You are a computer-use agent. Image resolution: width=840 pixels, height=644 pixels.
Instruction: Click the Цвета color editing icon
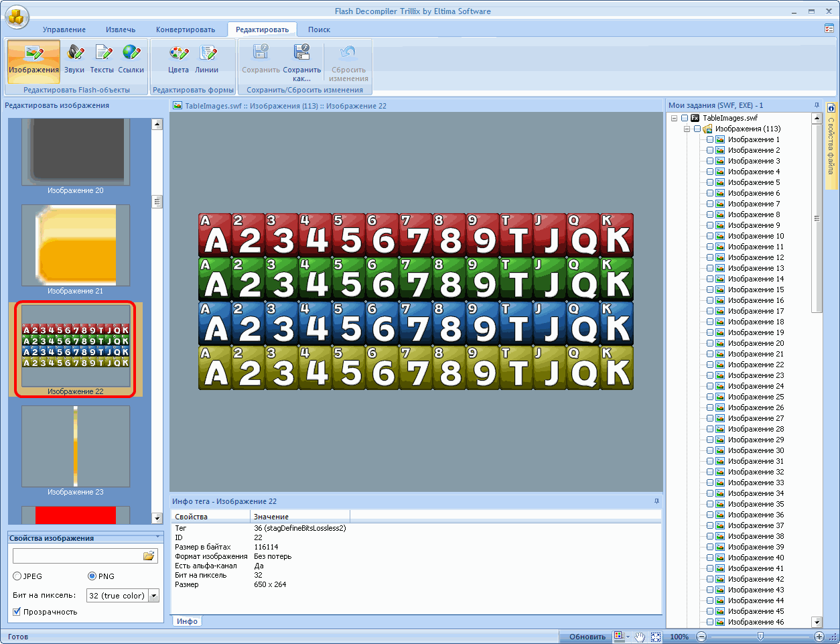tap(178, 58)
